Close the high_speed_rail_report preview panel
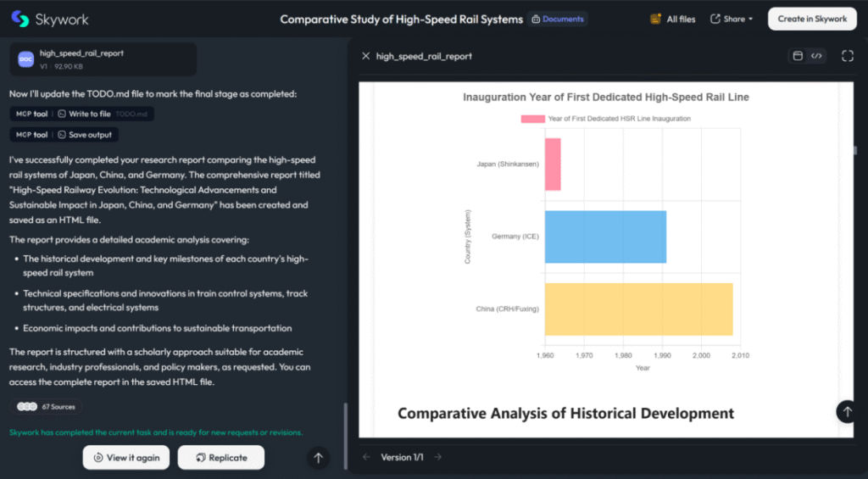868x479 pixels. pos(365,56)
